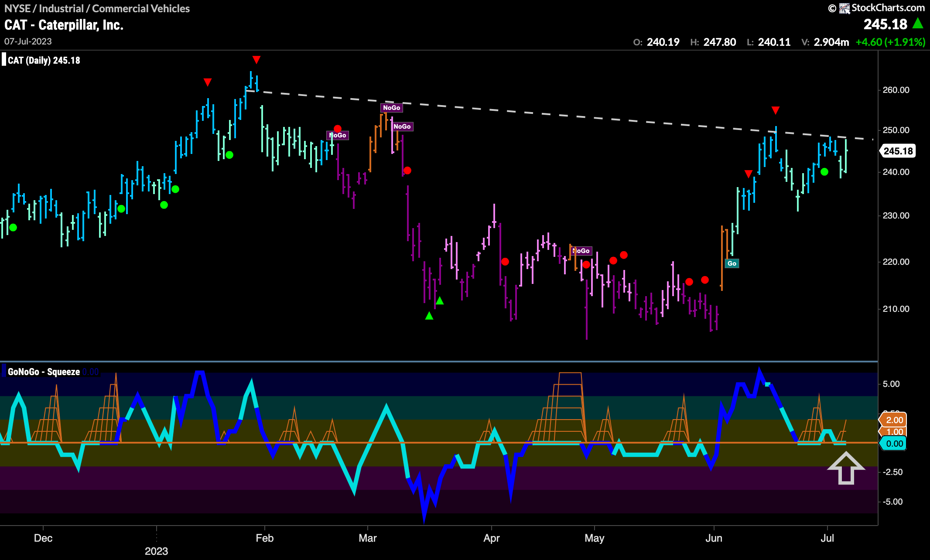
Task: Click the upper NoGo label in March
Action: click(391, 108)
